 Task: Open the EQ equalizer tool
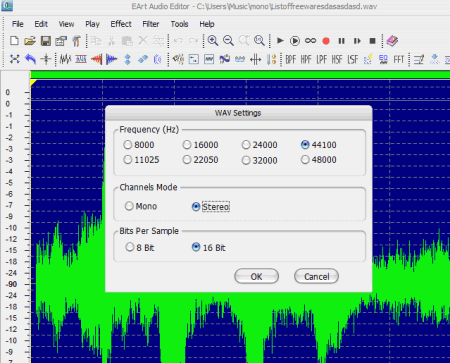(383, 60)
